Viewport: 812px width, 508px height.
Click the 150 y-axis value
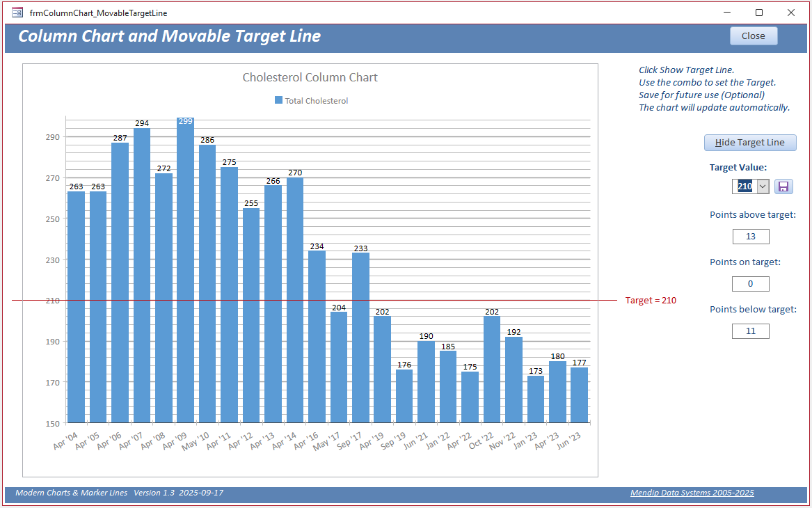tap(53, 424)
